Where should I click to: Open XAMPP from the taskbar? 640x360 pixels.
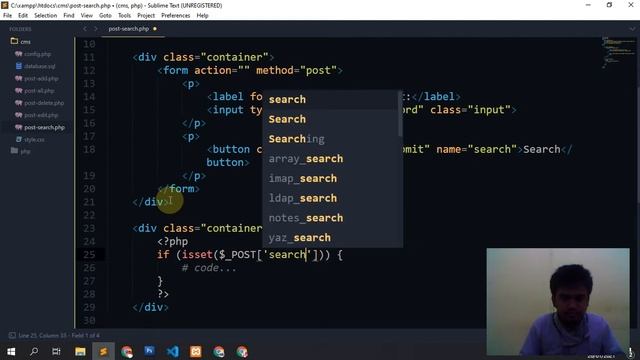click(196, 351)
